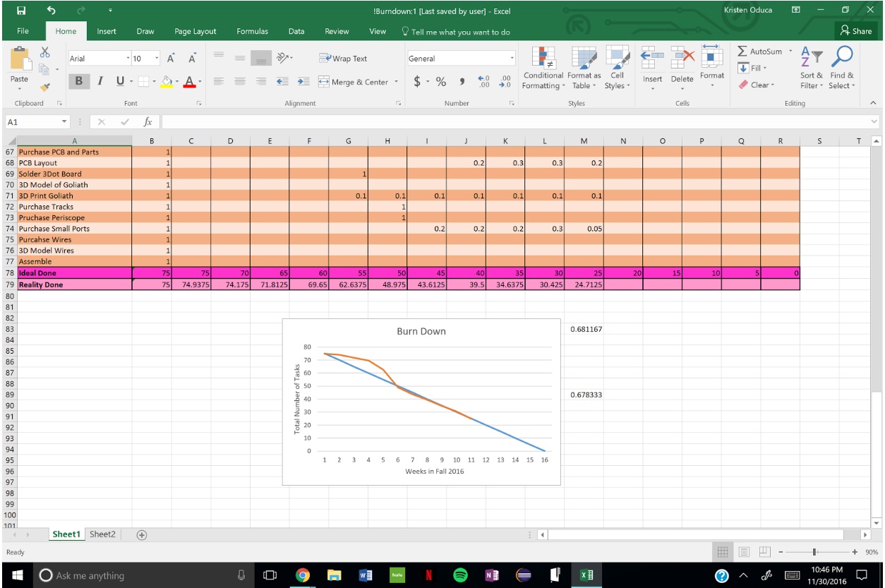Apply red font color A
This screenshot has height=588, width=885.
tap(188, 82)
